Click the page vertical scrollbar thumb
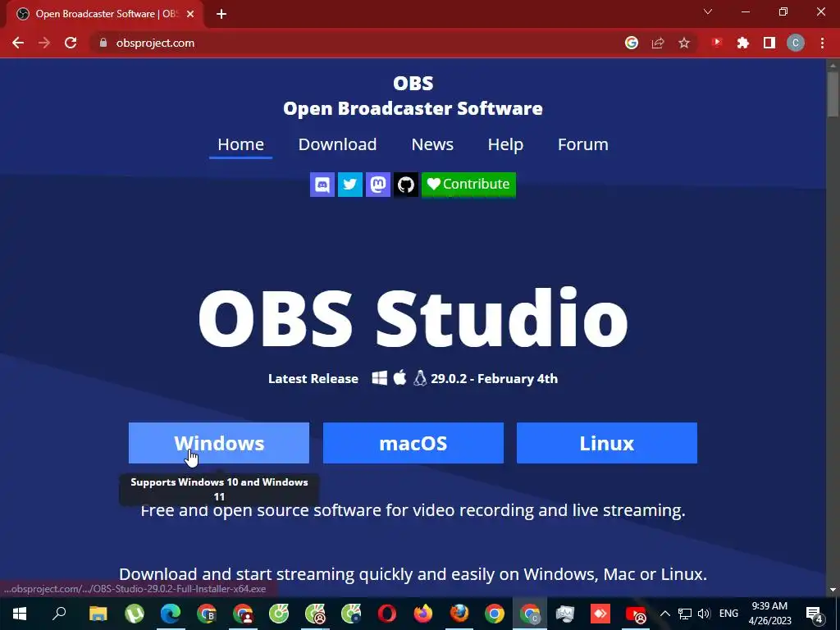This screenshot has height=630, width=840. [x=833, y=94]
